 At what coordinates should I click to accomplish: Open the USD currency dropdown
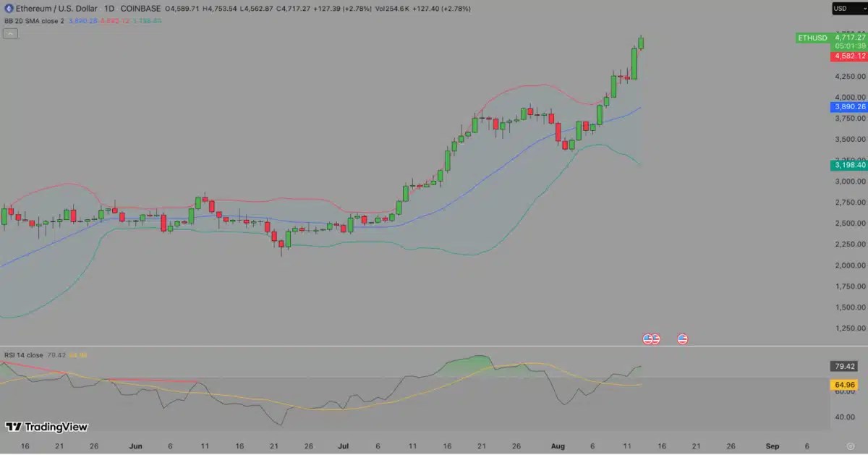coord(848,9)
